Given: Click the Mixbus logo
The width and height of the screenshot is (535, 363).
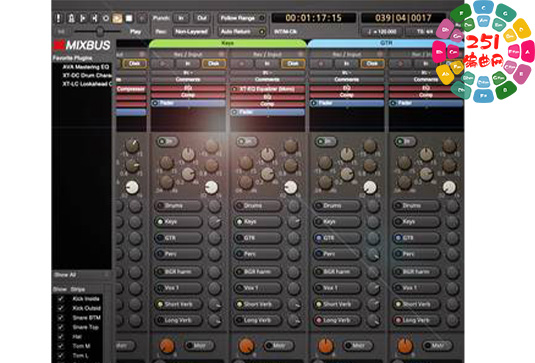Looking at the screenshot, I should [x=82, y=45].
